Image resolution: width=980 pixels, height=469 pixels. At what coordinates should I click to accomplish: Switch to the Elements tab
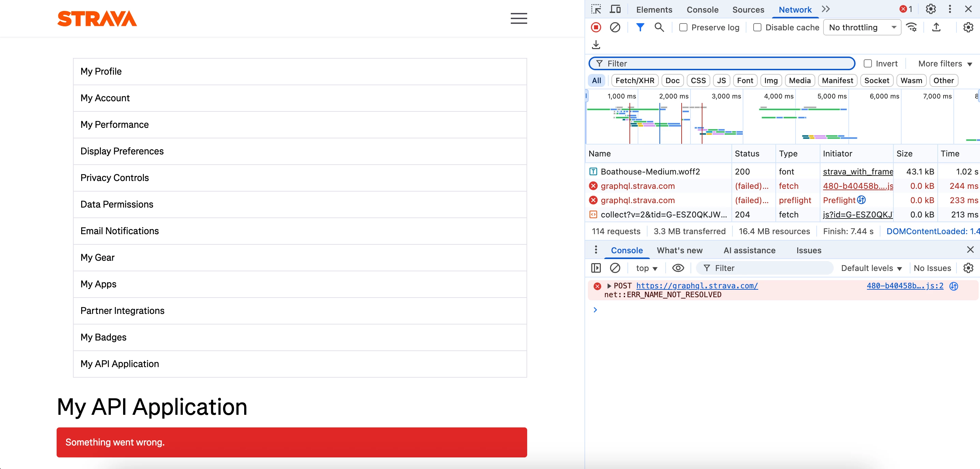click(x=654, y=10)
